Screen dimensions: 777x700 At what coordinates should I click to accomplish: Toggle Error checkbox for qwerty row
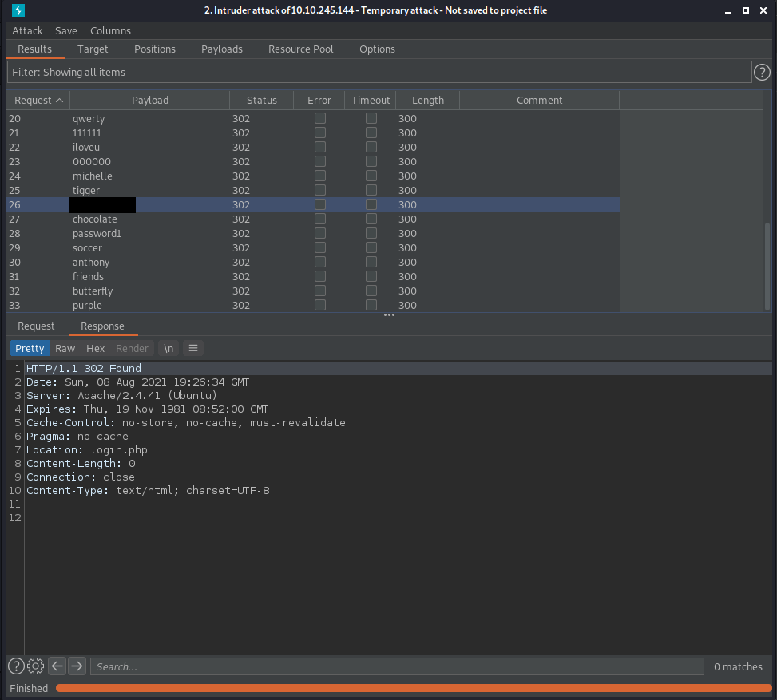click(320, 119)
